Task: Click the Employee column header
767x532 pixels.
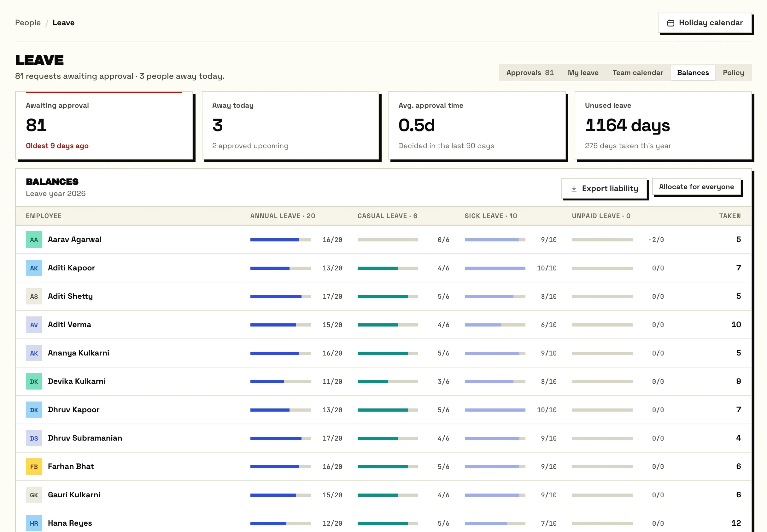Action: [44, 216]
